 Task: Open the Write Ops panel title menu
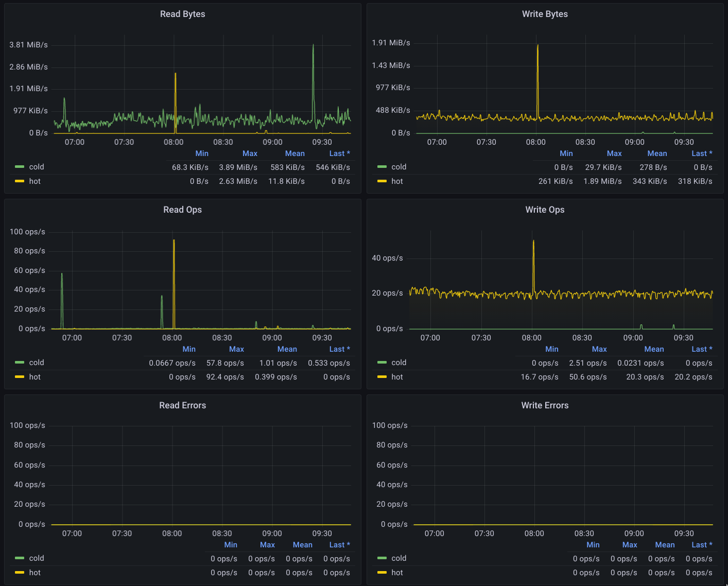pyautogui.click(x=545, y=210)
